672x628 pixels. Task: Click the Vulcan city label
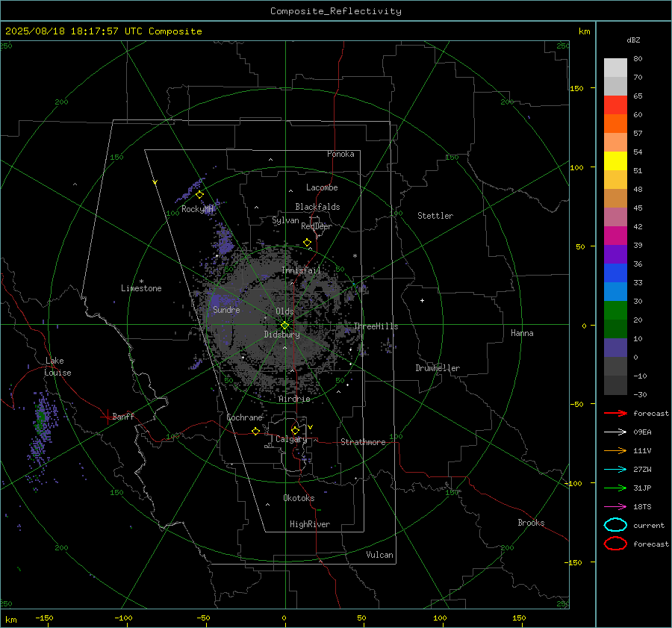tap(380, 555)
